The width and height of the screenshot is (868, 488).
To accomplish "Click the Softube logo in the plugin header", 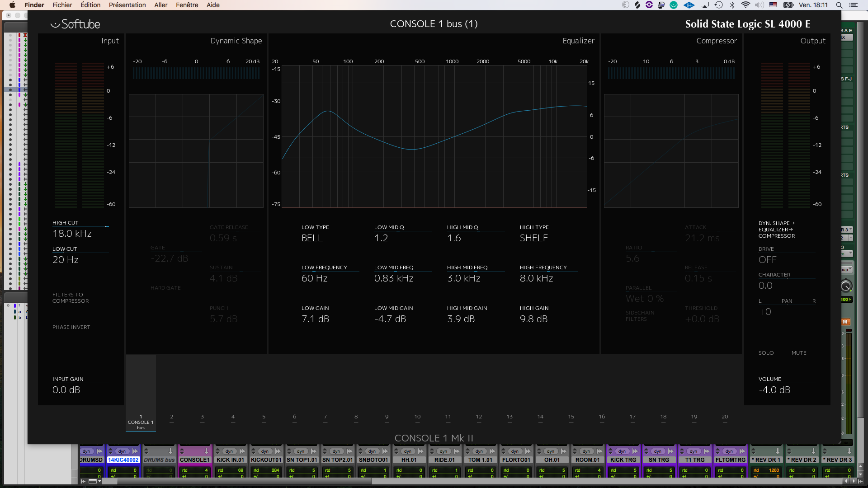I will (75, 23).
